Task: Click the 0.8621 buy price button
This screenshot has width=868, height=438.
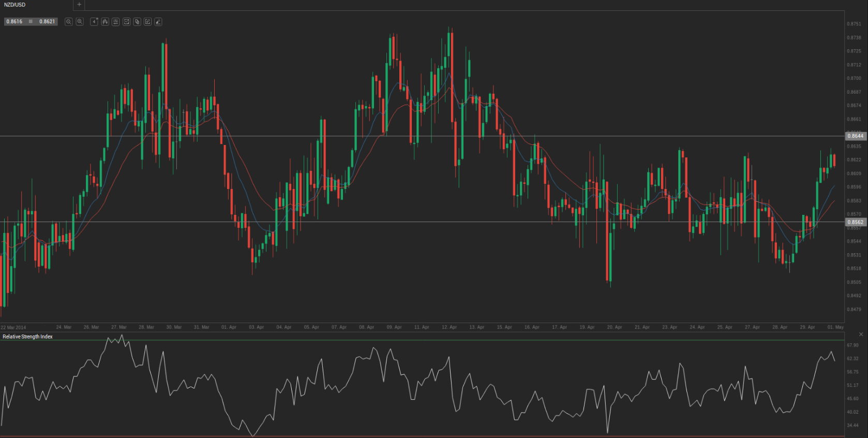Action: click(x=47, y=22)
